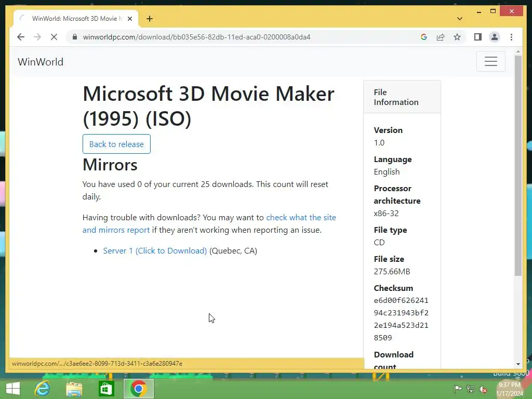Select the WinWorld Microsoft 3D Movie tab
This screenshot has height=399, width=532.
click(75, 19)
